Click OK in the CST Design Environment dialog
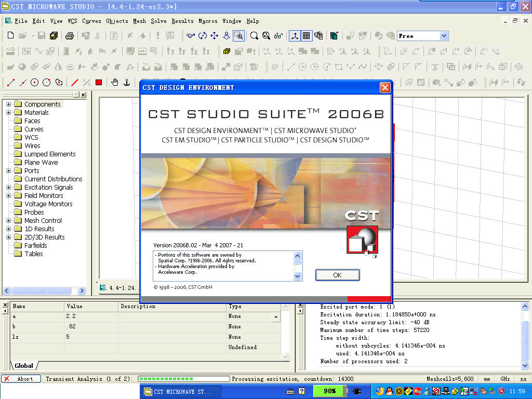This screenshot has width=532, height=399. pos(337,275)
